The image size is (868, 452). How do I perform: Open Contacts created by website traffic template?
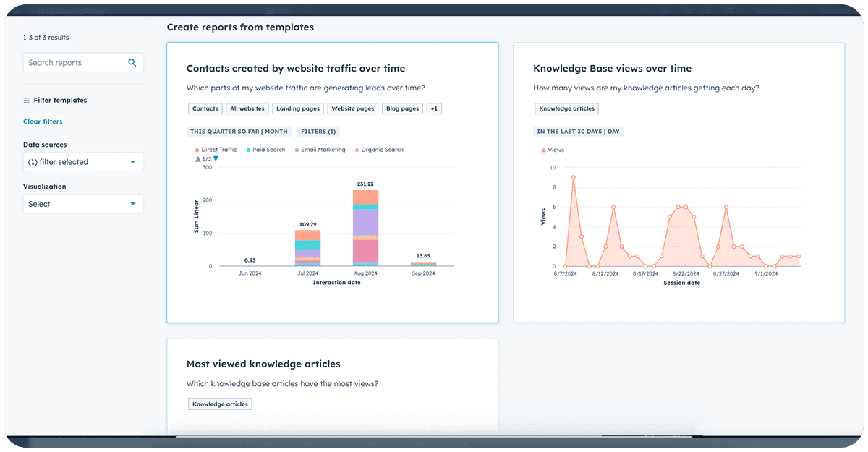coord(332,182)
